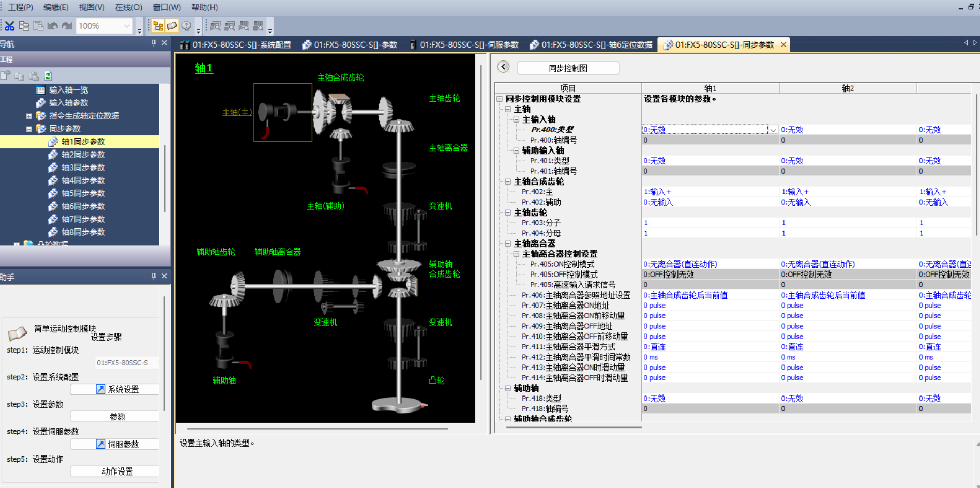Screen dimensions: 980x488
Task: Collapse the 同步参数 tree folder
Action: click(x=29, y=129)
